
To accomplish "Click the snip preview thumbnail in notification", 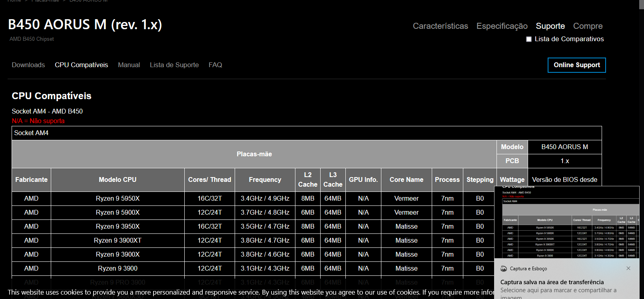I will [x=567, y=222].
